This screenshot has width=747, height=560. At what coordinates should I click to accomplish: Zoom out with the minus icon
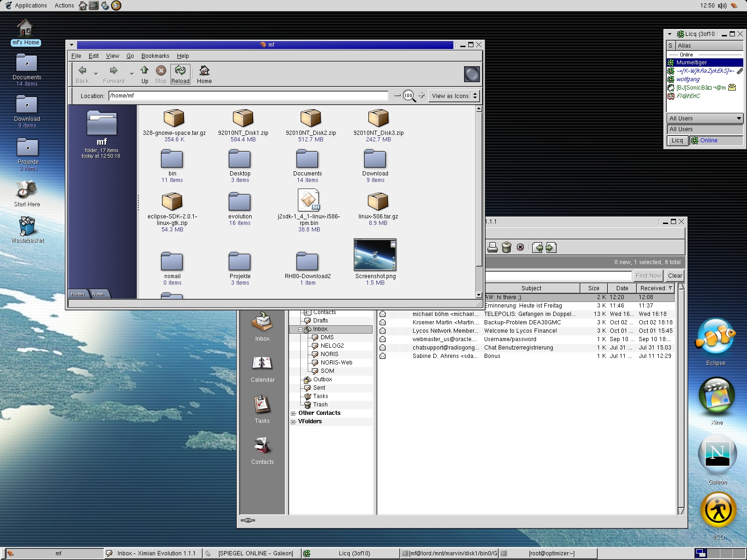click(x=397, y=95)
